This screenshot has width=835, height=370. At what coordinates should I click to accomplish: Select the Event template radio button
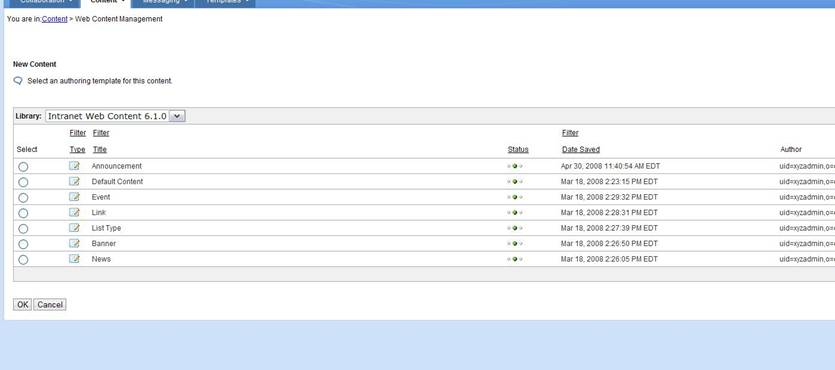[x=23, y=198]
